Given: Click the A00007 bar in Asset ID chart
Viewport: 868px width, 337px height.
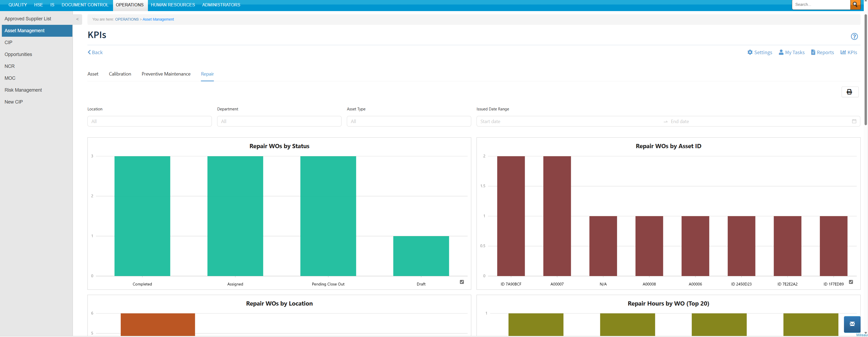Looking at the screenshot, I should (x=557, y=216).
